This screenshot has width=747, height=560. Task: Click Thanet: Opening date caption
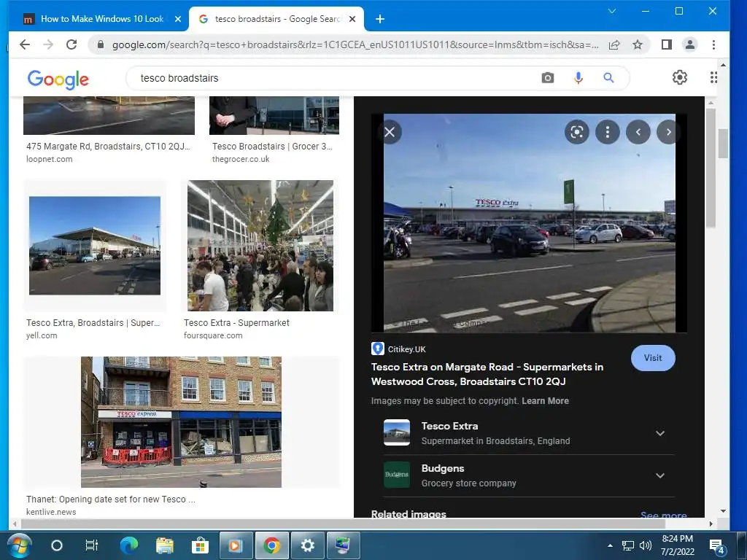click(x=111, y=499)
